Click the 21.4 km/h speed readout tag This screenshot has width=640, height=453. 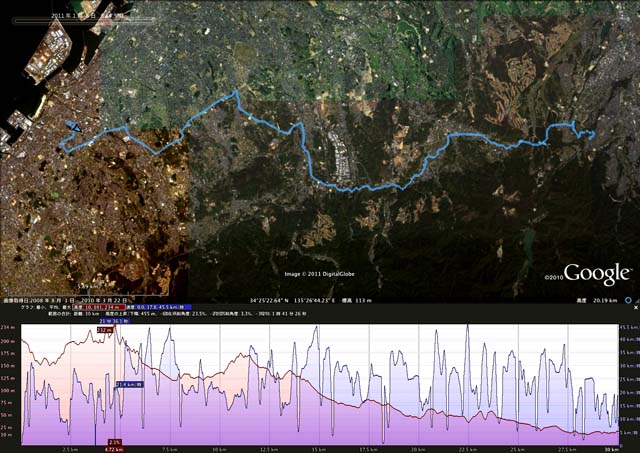click(129, 384)
